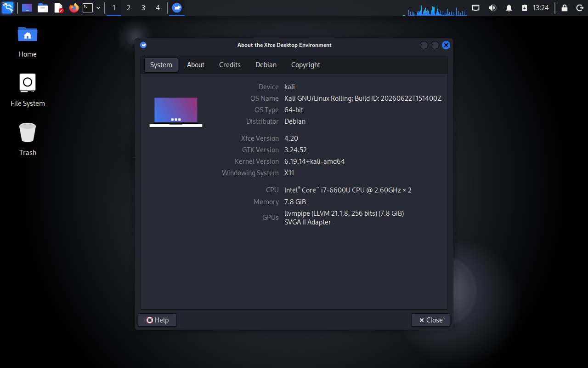Open the terminal emulator launcher
Viewport: 588px width, 368px height.
click(x=88, y=8)
